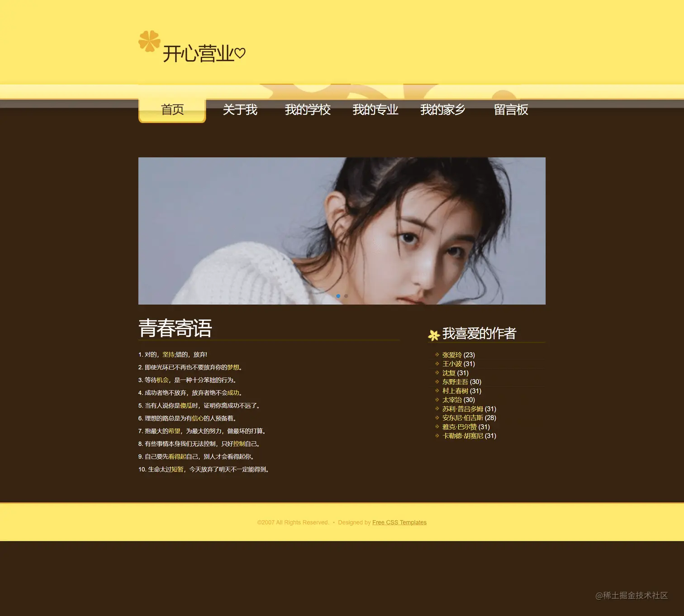
Task: Click the arrow bullet before 苏利·普吕多姆
Action: click(437, 408)
